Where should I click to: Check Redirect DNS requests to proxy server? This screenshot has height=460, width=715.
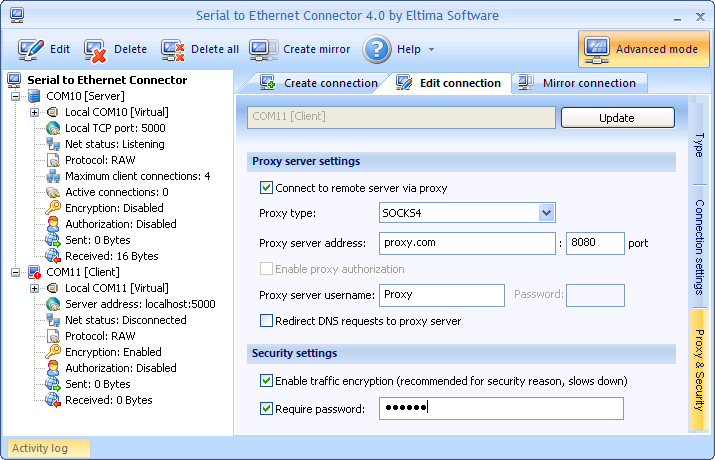point(266,320)
